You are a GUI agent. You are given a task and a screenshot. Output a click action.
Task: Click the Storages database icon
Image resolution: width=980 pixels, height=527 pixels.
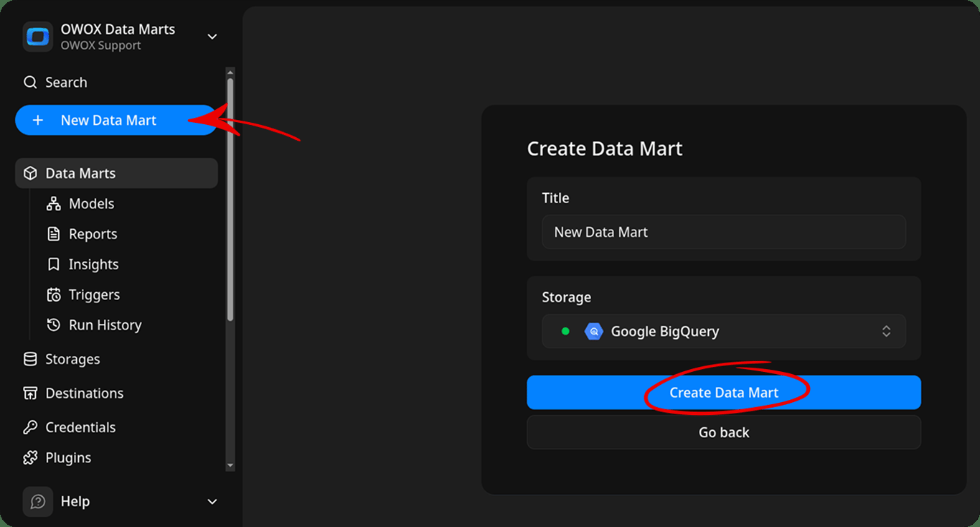(30, 359)
